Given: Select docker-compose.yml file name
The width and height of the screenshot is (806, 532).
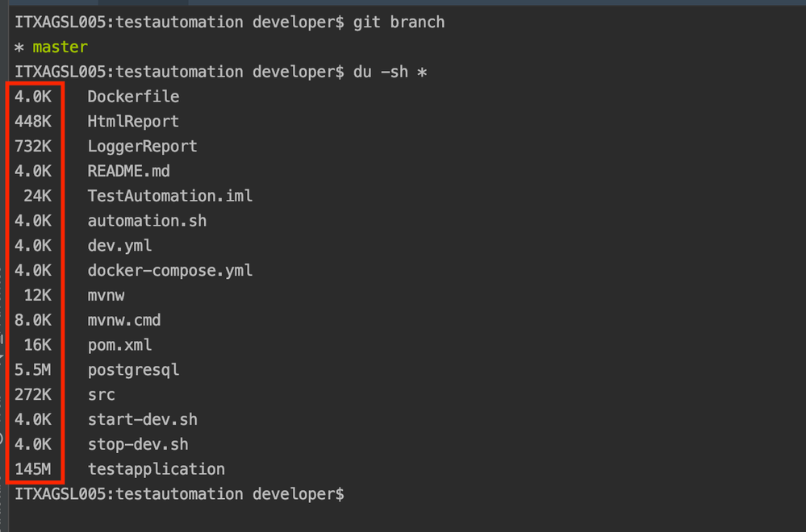Looking at the screenshot, I should (169, 271).
